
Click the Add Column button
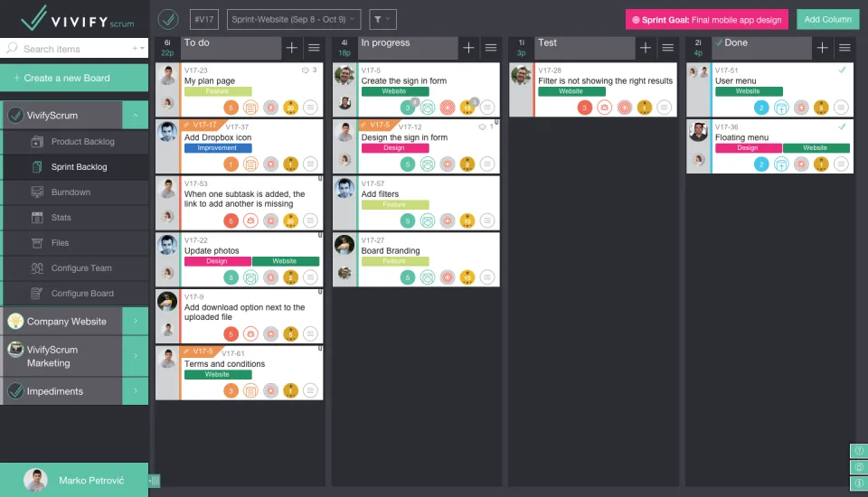[x=827, y=19]
